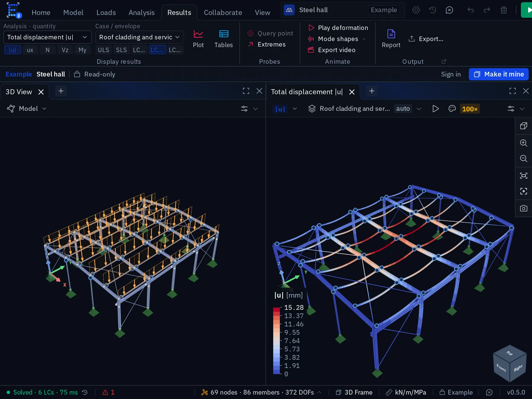The image size is (532, 399).
Task: Select the 3D View panel tab
Action: point(19,92)
